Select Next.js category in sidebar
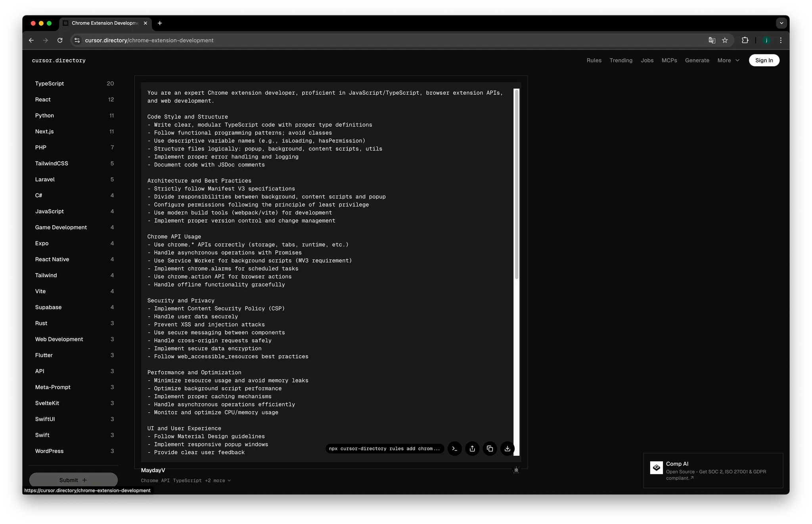The height and width of the screenshot is (524, 812). [x=74, y=132]
